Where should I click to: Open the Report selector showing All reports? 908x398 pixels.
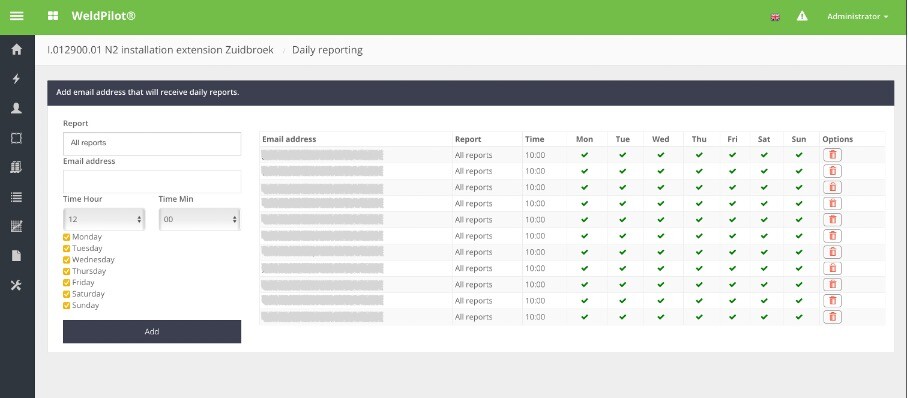(152, 143)
